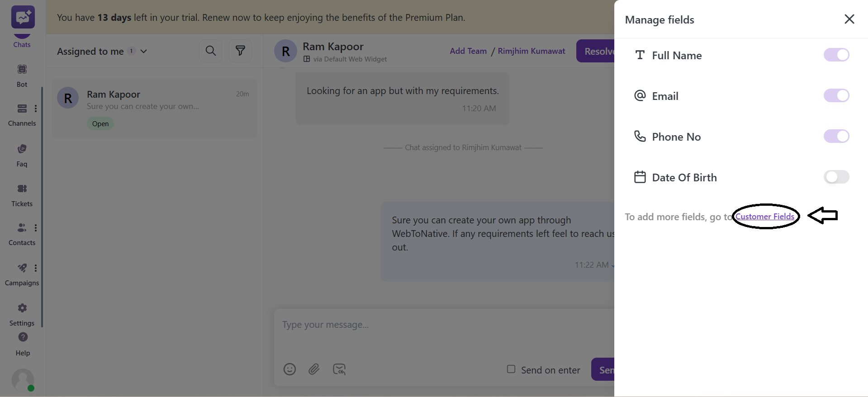Open Settings from the sidebar

coord(22,308)
